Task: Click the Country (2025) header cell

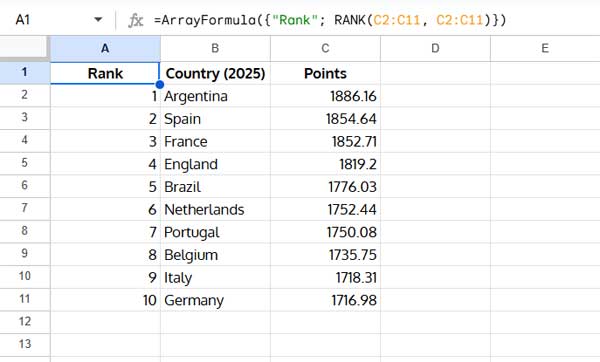Action: pos(215,73)
